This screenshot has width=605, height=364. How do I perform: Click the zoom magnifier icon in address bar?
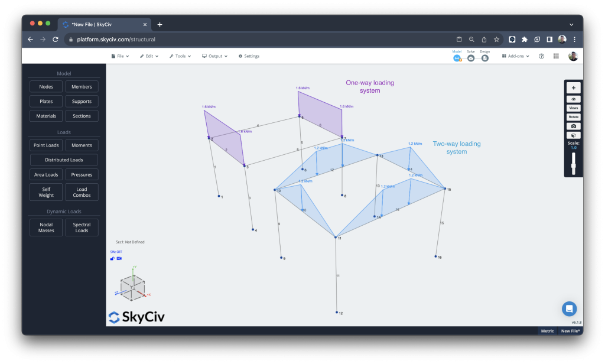tap(471, 40)
